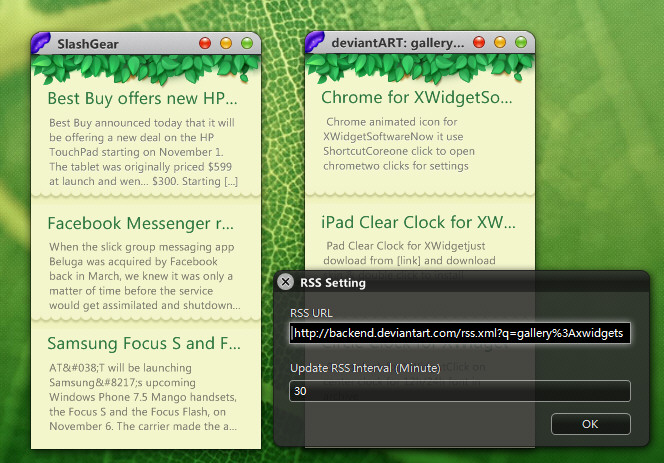Click green button in deviantART title bar

click(x=521, y=42)
